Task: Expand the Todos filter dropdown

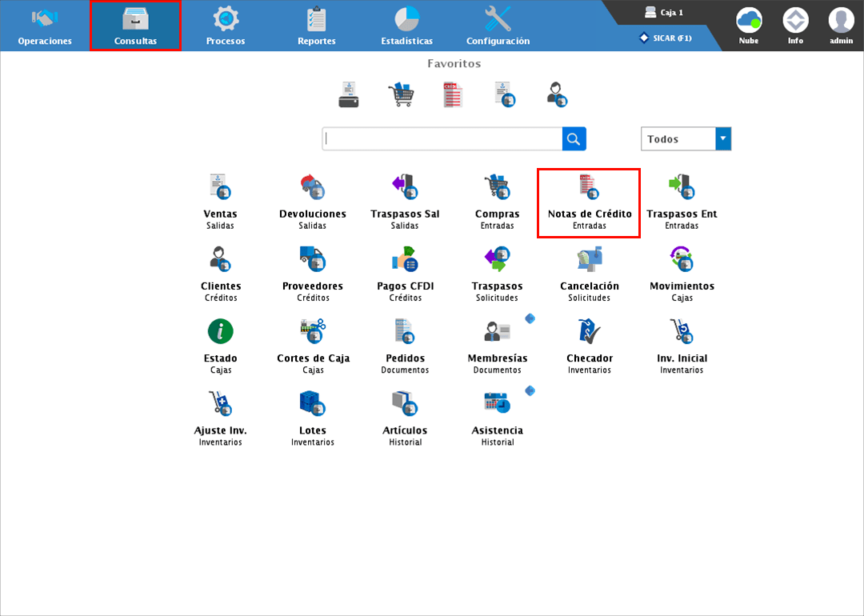Action: pos(723,139)
